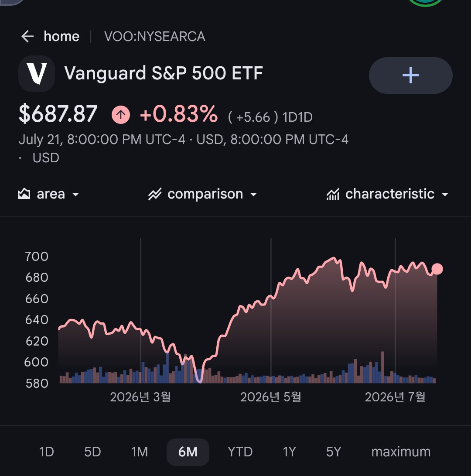
Task: Open the area dropdown arrow
Action: tap(75, 195)
